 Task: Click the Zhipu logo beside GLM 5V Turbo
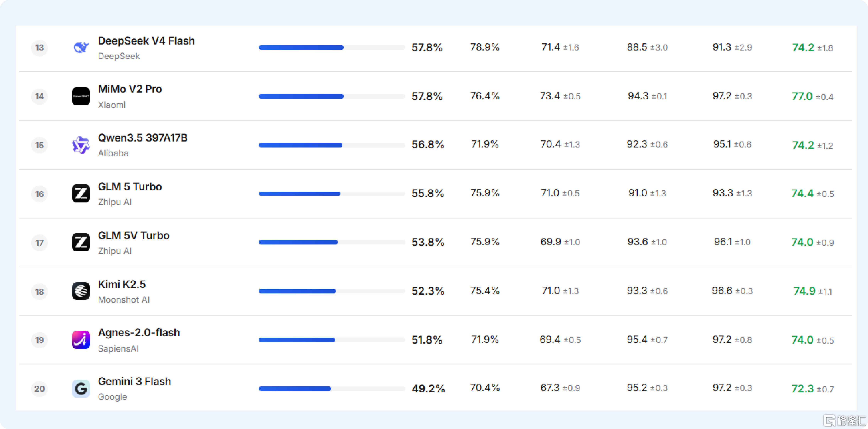pos(81,242)
